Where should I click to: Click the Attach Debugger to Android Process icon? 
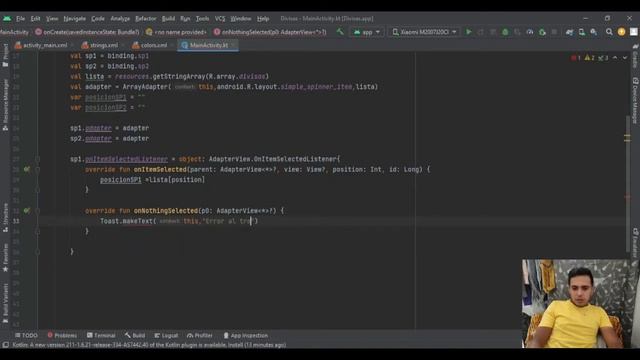click(x=542, y=32)
